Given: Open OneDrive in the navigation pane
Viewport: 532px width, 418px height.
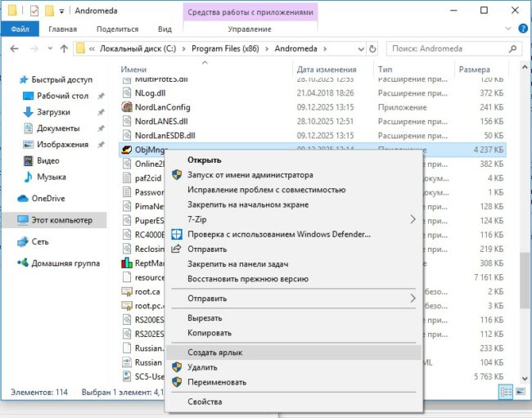Looking at the screenshot, I should click(x=47, y=198).
